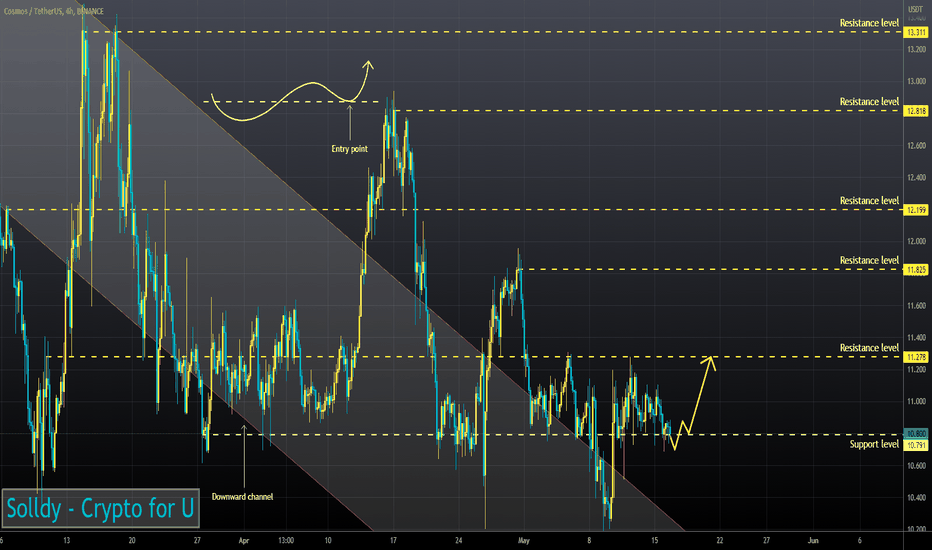The width and height of the screenshot is (932, 550).
Task: Click the Entry point annotation text
Action: pyautogui.click(x=350, y=149)
